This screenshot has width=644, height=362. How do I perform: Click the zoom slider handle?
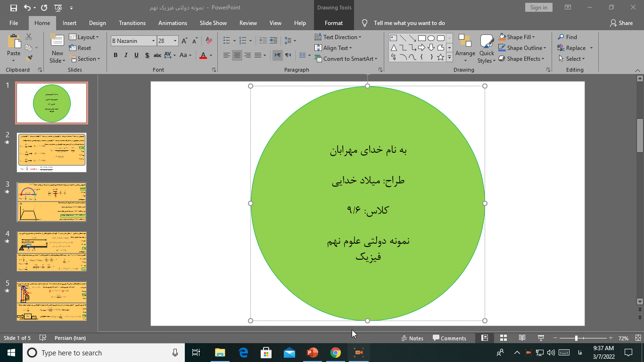[x=576, y=338]
